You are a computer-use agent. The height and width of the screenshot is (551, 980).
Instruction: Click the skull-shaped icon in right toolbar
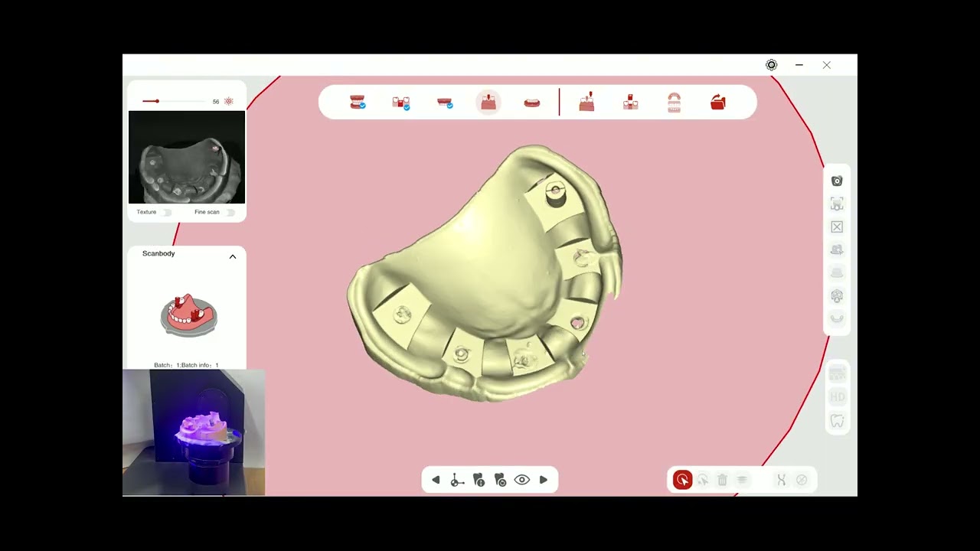837,296
